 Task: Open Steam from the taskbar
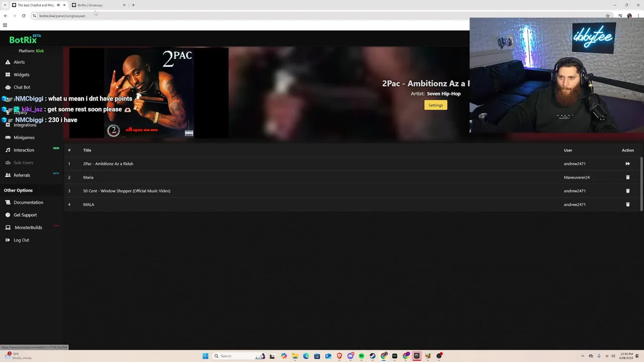[372, 356]
